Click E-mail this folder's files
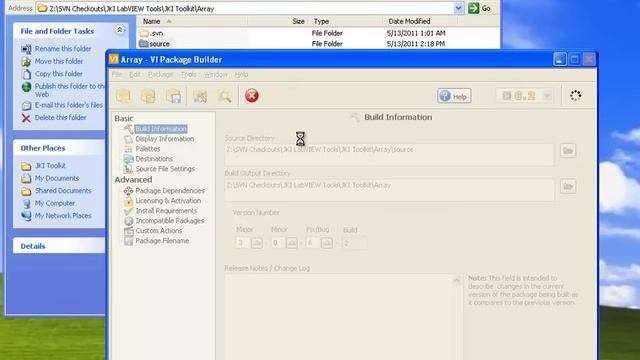 pos(69,105)
